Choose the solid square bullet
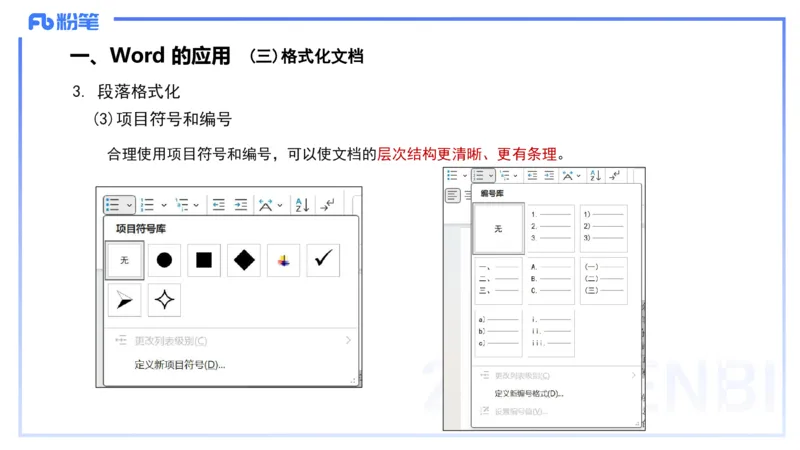This screenshot has height=450, width=800. 204,260
